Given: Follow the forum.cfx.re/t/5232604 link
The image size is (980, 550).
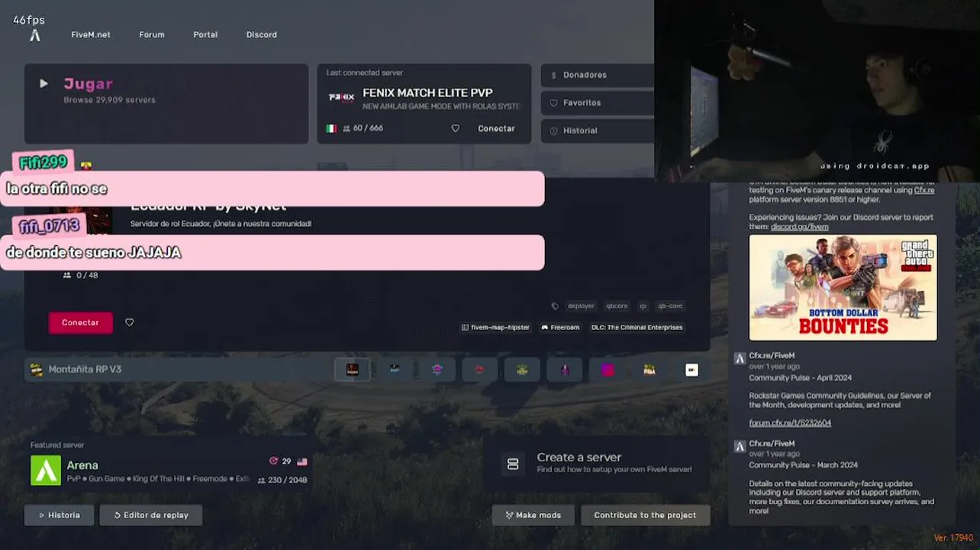Looking at the screenshot, I should (790, 422).
